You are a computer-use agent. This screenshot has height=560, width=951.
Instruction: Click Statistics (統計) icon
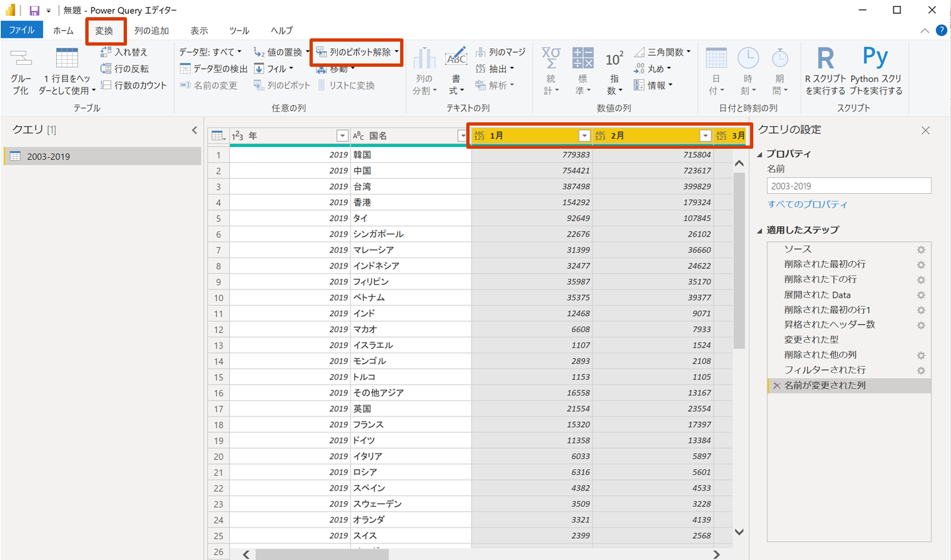click(551, 58)
